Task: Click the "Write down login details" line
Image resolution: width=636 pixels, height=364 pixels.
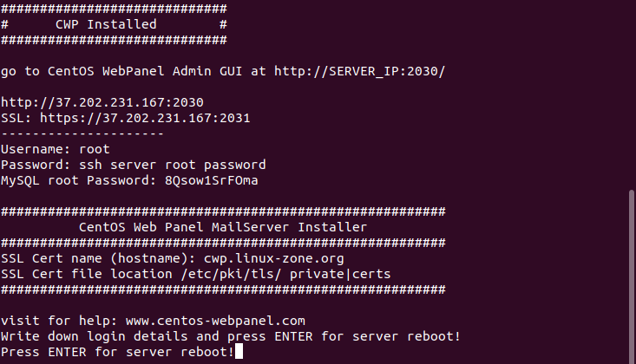Action: [230, 336]
